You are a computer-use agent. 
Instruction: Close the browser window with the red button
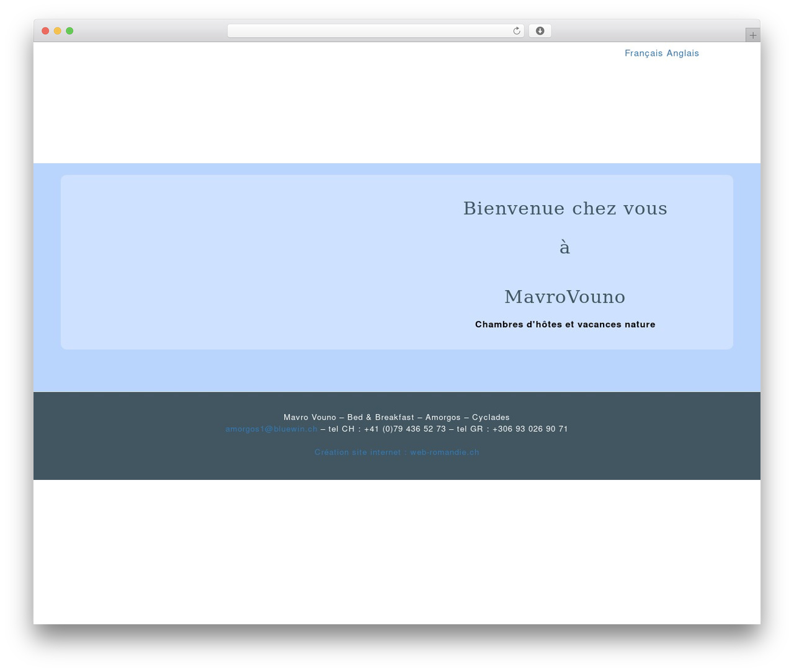[x=45, y=31]
